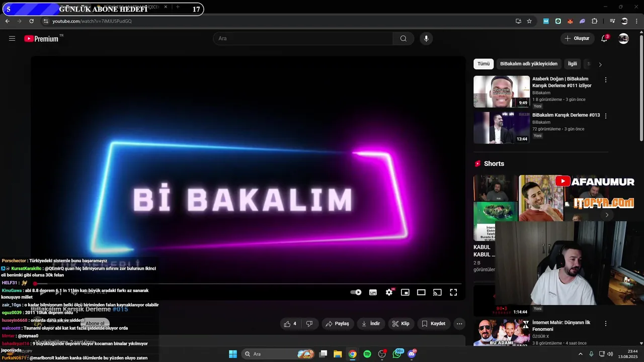Open Spotify from the taskbar

pyautogui.click(x=367, y=354)
